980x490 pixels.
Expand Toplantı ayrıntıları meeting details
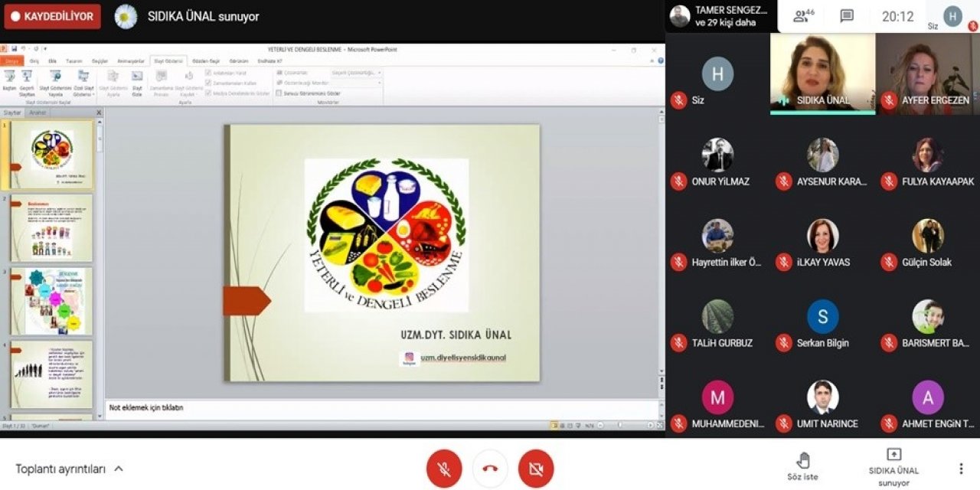[x=70, y=469]
